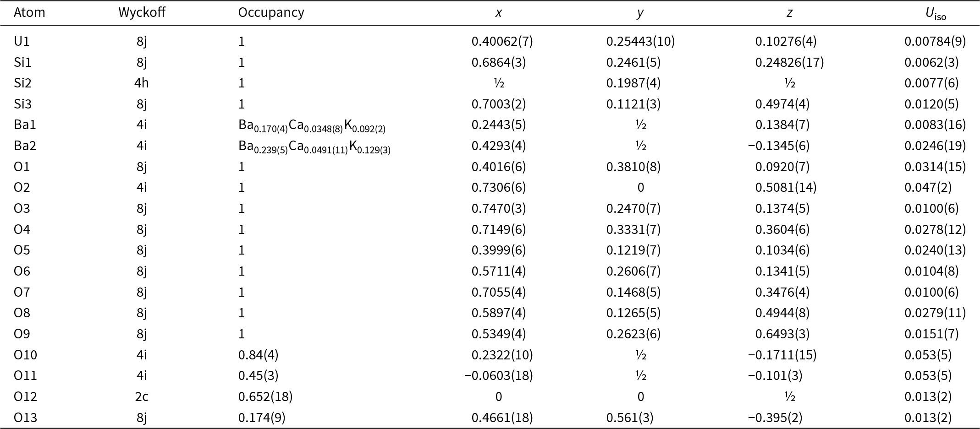Click the O10 occupancy 0.84(4)
This screenshot has width=980, height=429.
(x=258, y=355)
